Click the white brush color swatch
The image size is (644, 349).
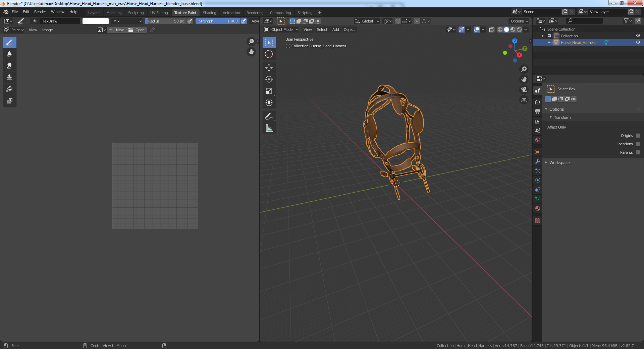point(96,21)
